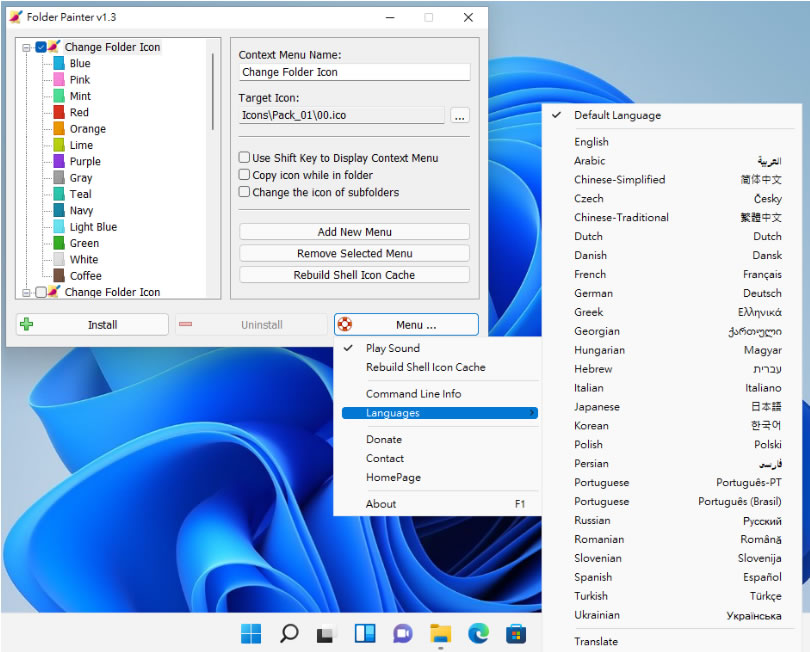Screen dimensions: 810x652
Task: Click the Target Icon browse ... button
Action: [459, 115]
